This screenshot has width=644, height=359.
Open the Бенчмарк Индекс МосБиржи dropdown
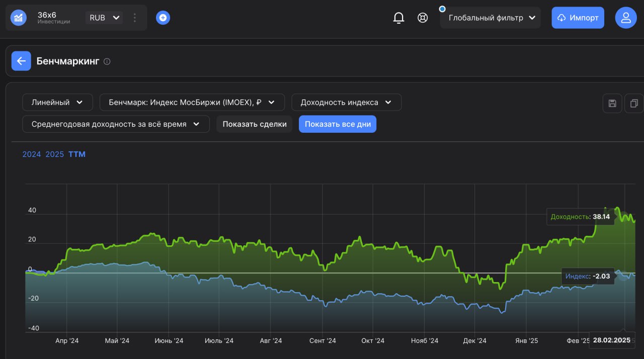192,103
